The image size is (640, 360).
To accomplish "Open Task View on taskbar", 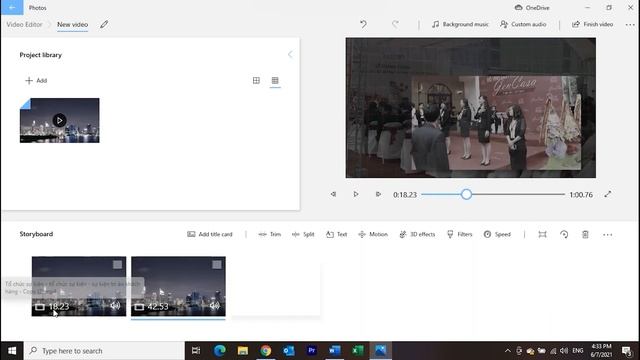I will [x=196, y=351].
